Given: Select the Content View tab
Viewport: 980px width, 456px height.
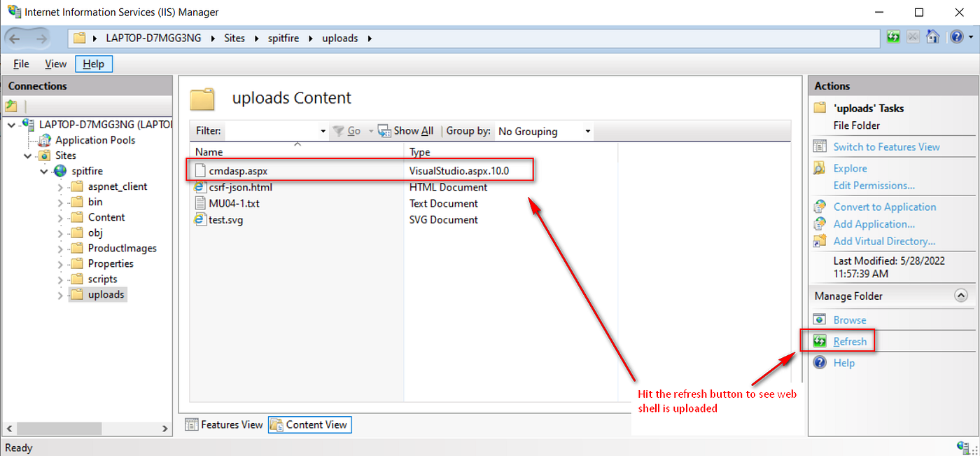Looking at the screenshot, I should (309, 424).
